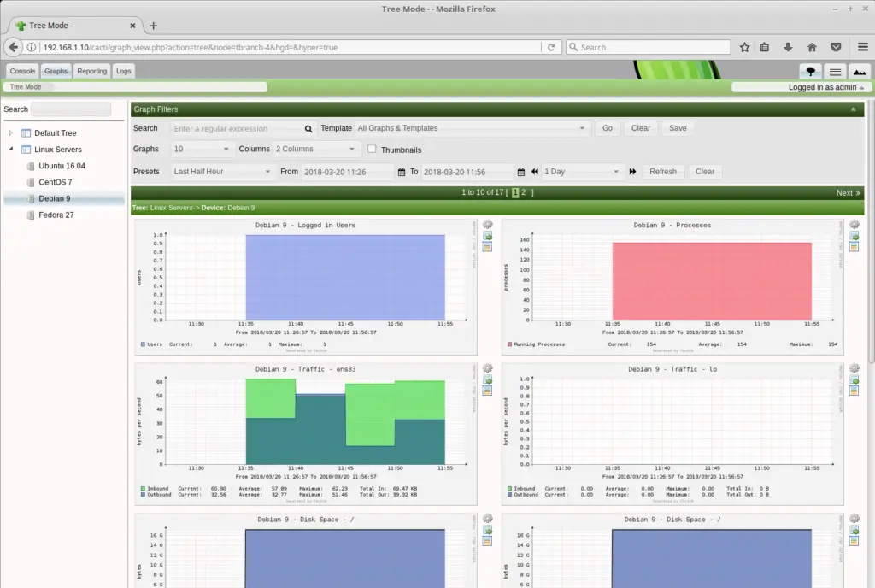The height and width of the screenshot is (588, 875).
Task: Enable the Thumbnails checkbox
Action: pos(372,149)
